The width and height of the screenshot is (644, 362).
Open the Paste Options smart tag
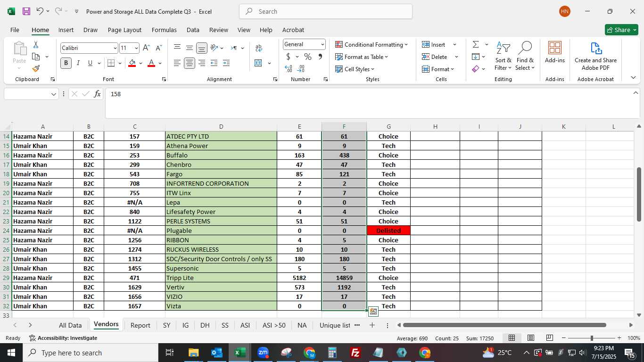[373, 312]
